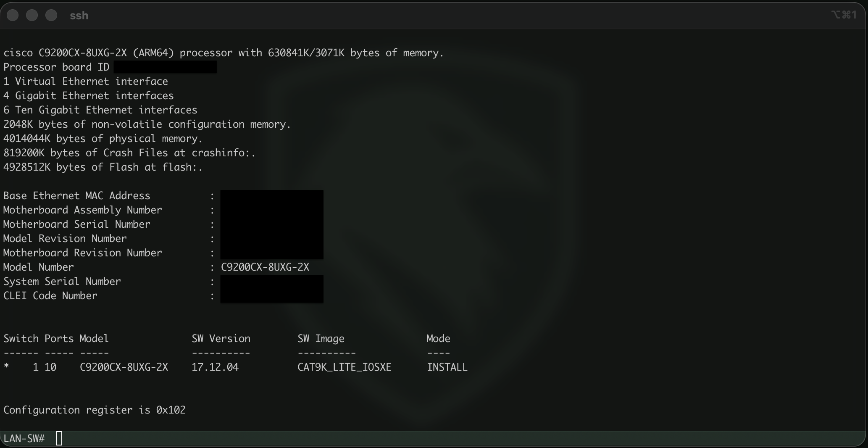
Task: Click the Base Ethernet MAC Address label
Action: [x=77, y=196]
